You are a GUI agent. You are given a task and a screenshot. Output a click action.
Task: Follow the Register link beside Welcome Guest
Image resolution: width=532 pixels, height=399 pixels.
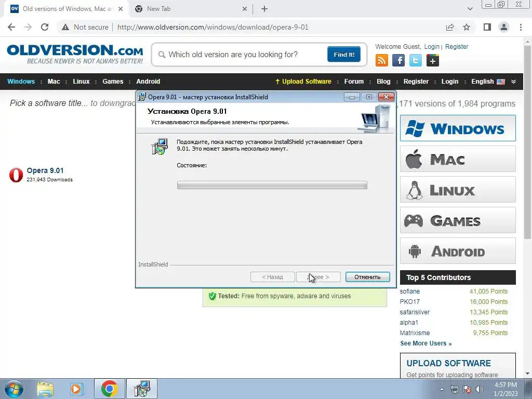457,46
